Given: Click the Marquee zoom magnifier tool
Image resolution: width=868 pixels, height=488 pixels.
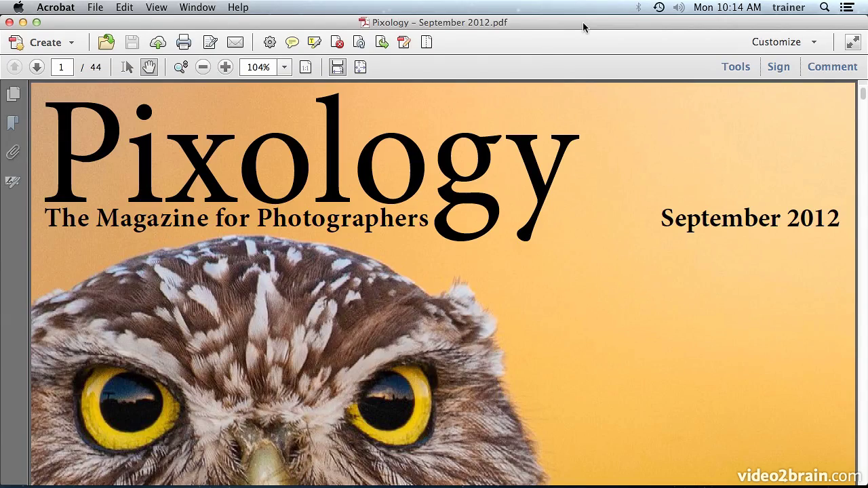Looking at the screenshot, I should 181,67.
